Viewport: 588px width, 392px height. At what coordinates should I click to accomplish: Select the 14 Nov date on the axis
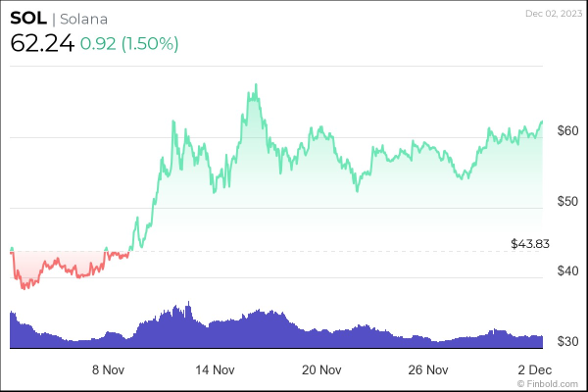(216, 370)
